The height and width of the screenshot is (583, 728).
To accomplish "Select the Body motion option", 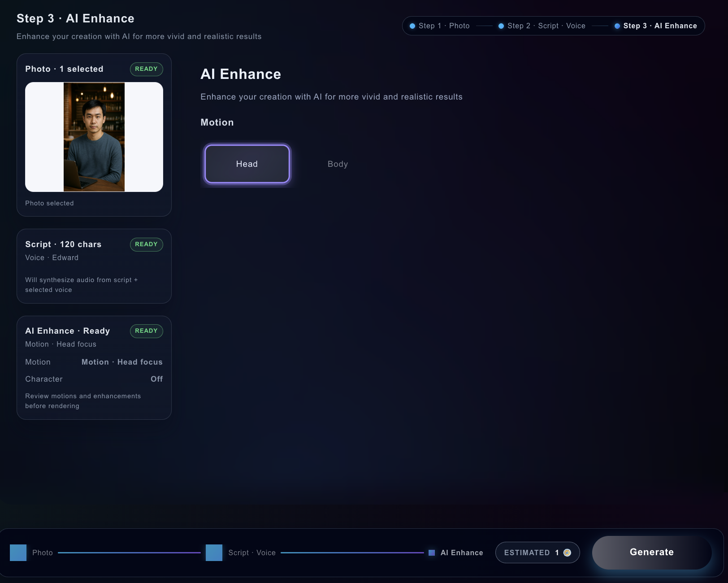I will pos(337,164).
